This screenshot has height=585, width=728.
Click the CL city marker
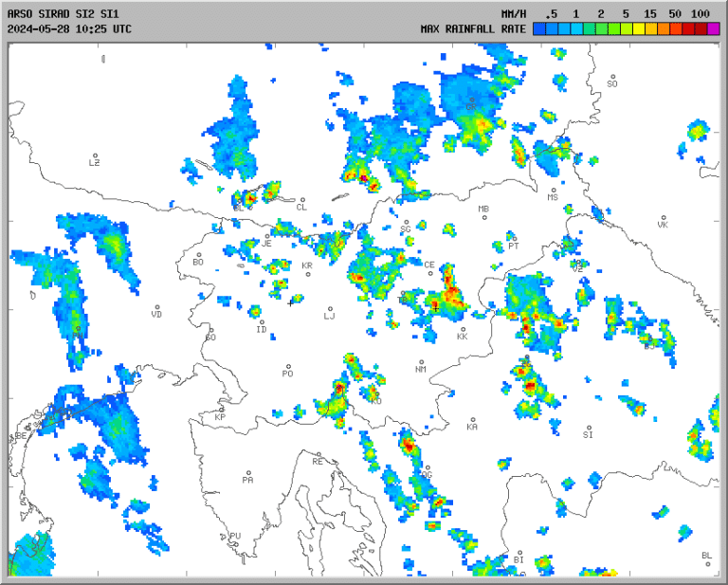coord(301,199)
